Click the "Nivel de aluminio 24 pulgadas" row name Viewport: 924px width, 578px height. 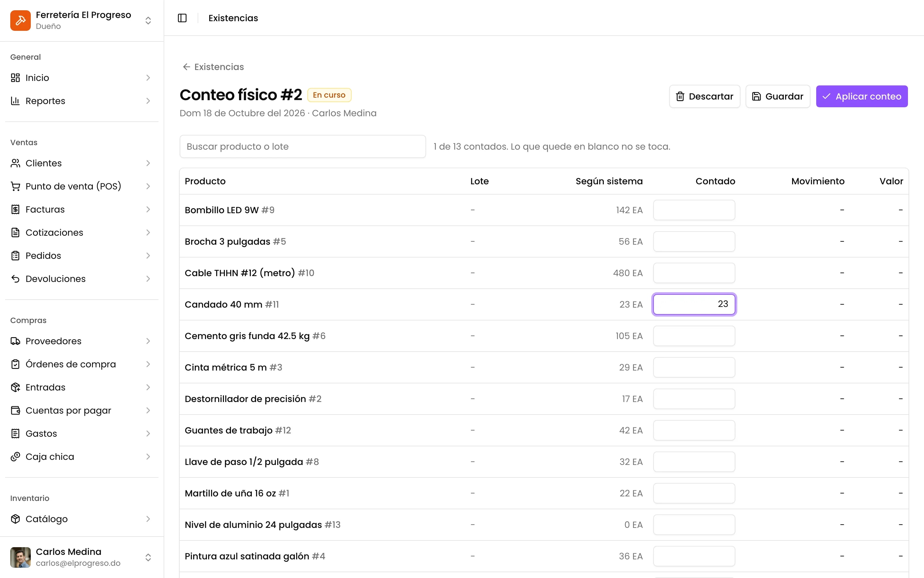[253, 525]
